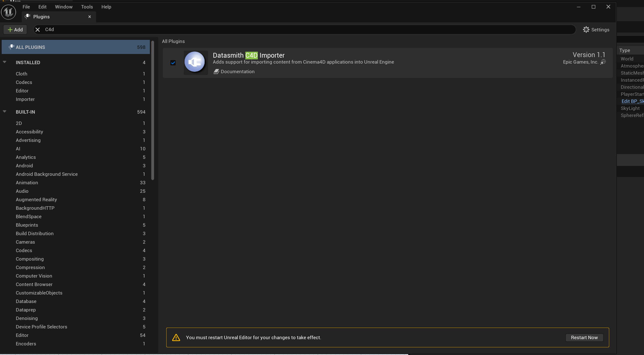This screenshot has width=644, height=355.
Task: Click the Unreal Engine logo icon
Action: tap(8, 12)
